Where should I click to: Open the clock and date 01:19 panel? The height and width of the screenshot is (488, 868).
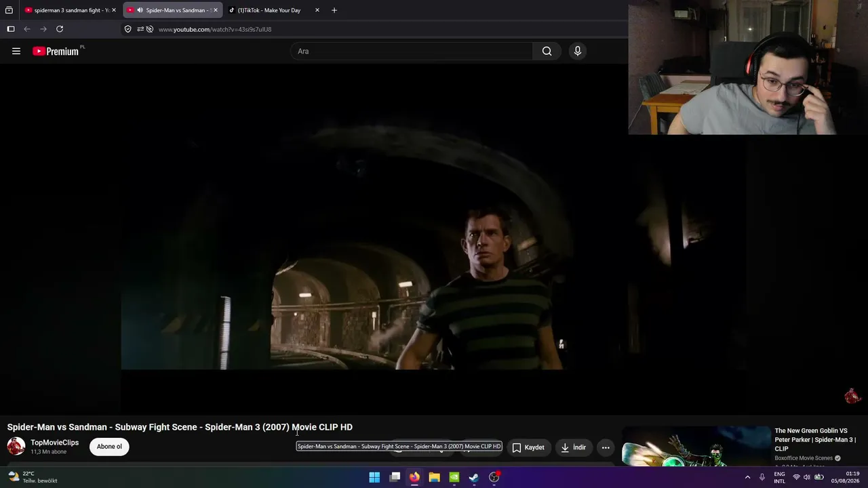click(846, 477)
